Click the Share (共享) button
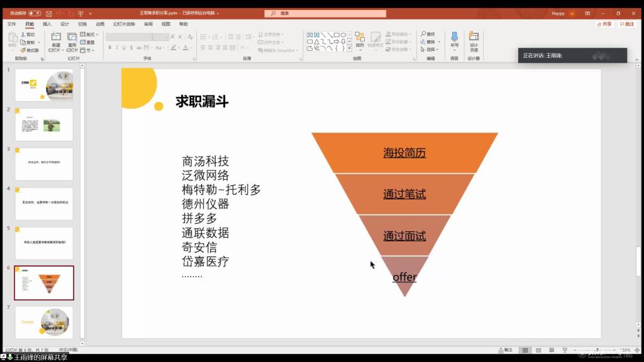 (604, 25)
